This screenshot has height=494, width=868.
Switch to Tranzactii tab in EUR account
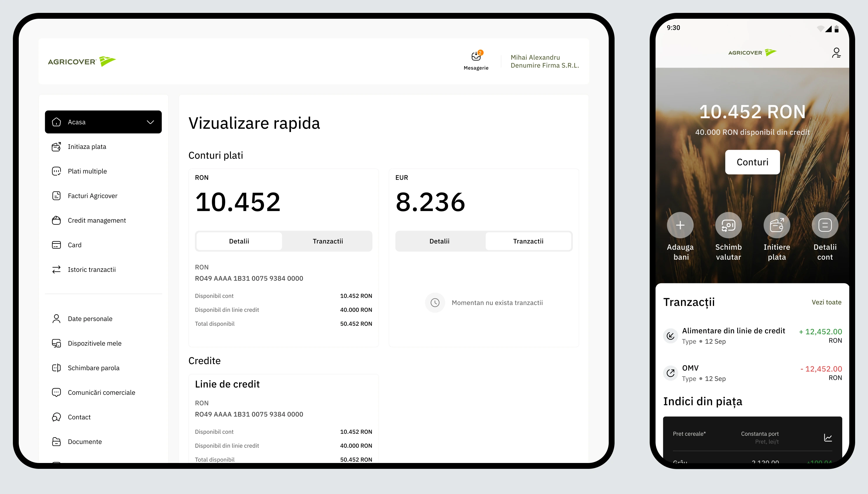click(x=528, y=241)
